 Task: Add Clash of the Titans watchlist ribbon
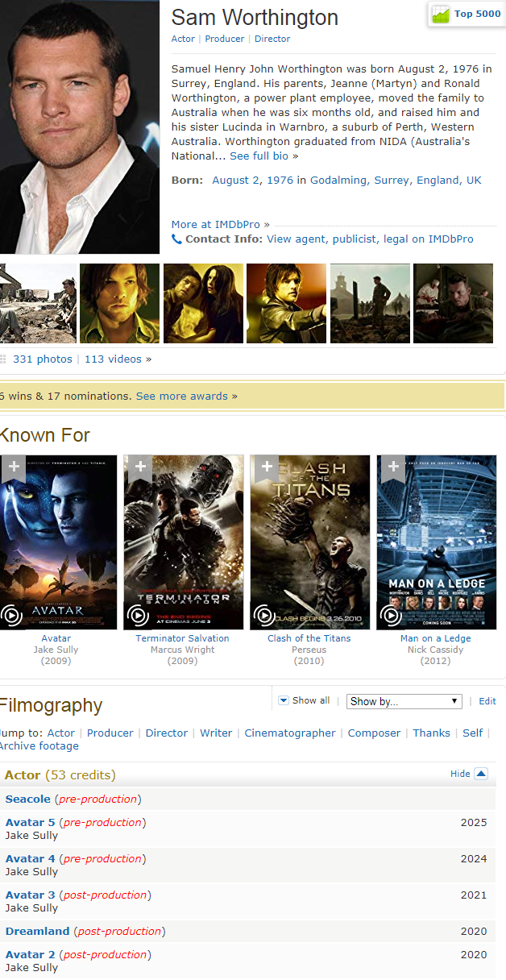tap(266, 467)
